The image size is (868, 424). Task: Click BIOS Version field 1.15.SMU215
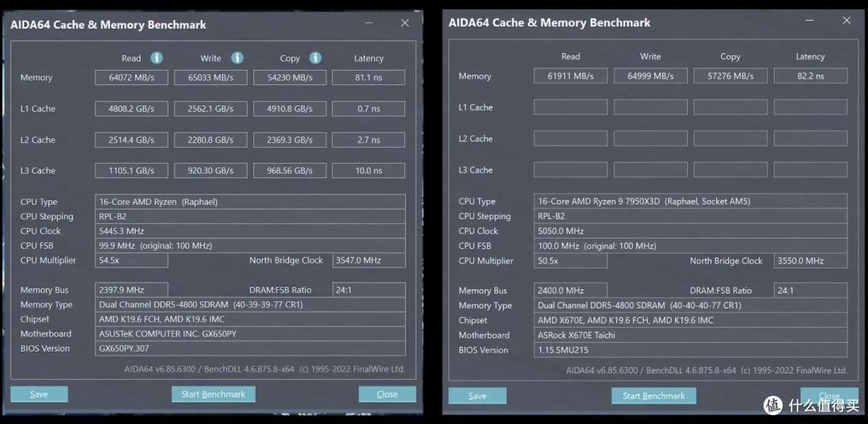pyautogui.click(x=690, y=350)
